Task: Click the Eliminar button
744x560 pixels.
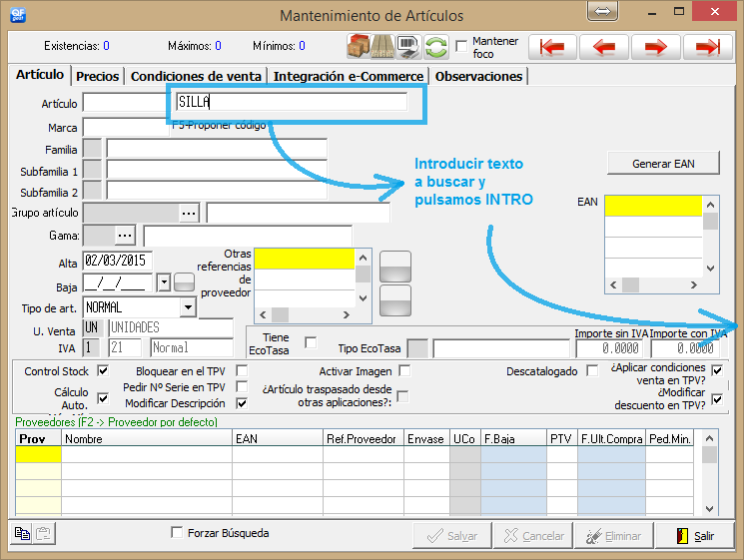Action: tap(613, 536)
